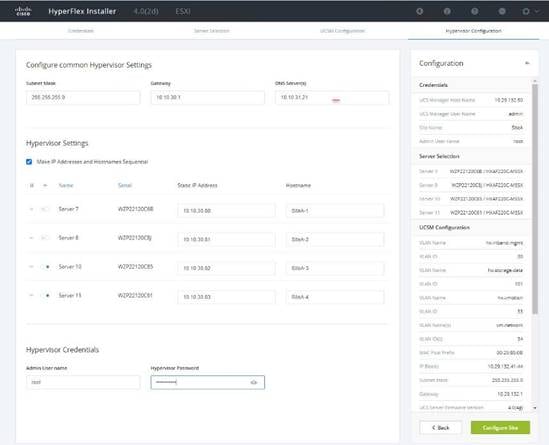Grab the drag handle of Server 11 row
This screenshot has width=549, height=445.
(31, 295)
